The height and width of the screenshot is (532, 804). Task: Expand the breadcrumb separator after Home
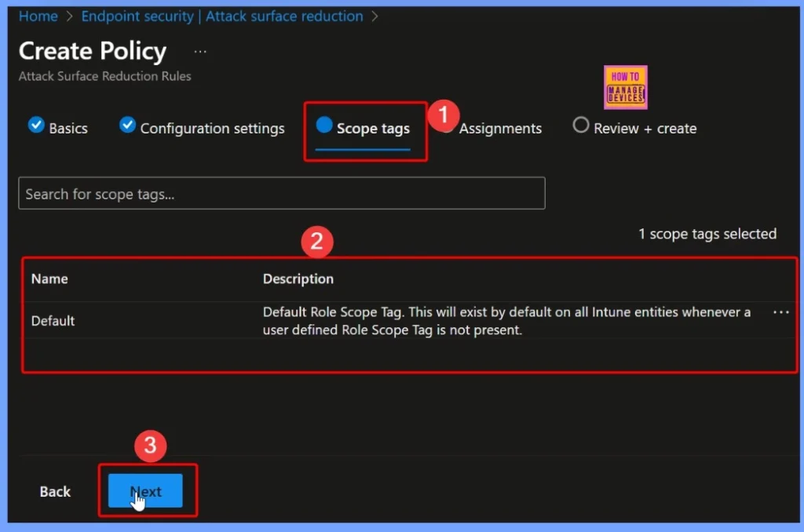point(69,16)
